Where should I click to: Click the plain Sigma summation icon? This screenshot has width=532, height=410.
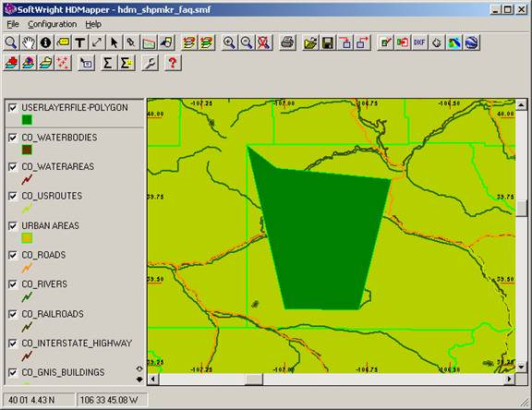pyautogui.click(x=108, y=63)
